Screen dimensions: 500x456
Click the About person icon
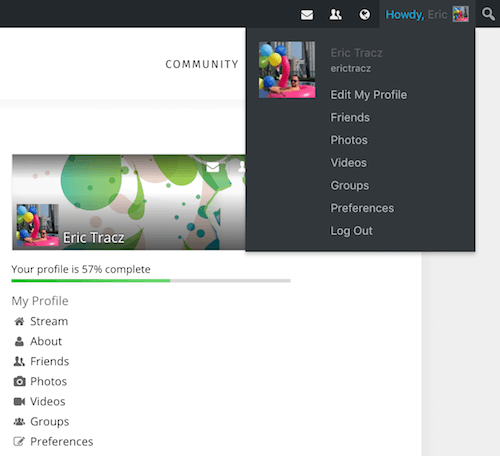click(x=19, y=341)
